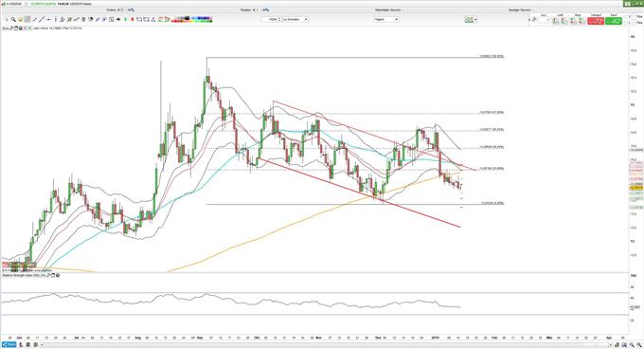Screen dimensions: 644x349
Task: Select the diagonal trend line drawing tool
Action: click(42, 19)
